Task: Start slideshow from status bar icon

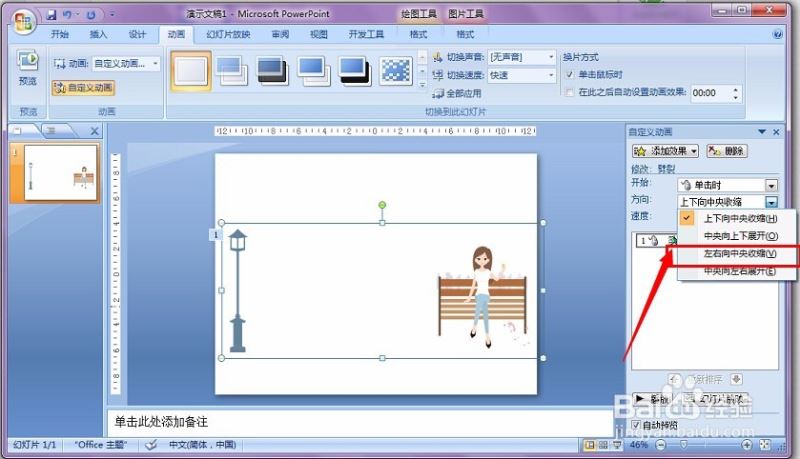Action: click(x=616, y=445)
